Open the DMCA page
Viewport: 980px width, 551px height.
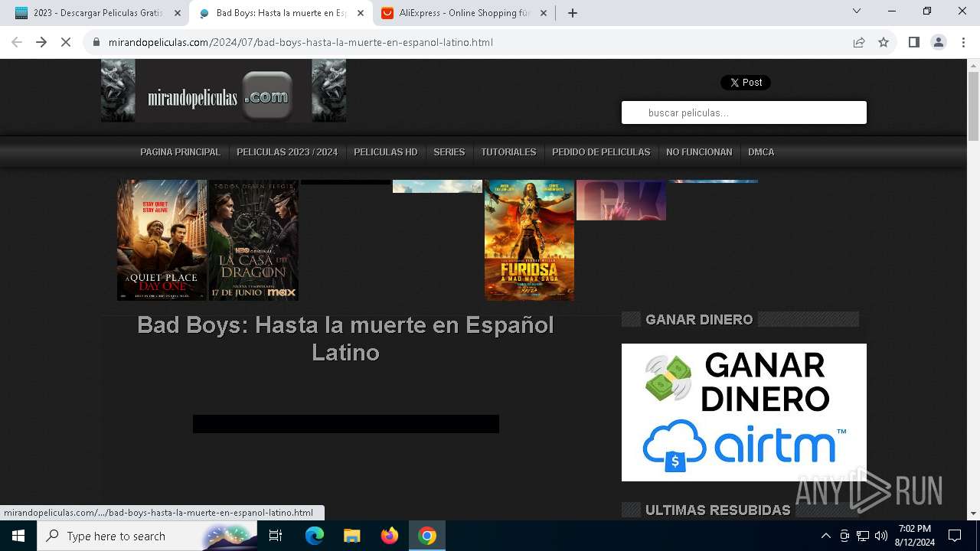tap(761, 152)
